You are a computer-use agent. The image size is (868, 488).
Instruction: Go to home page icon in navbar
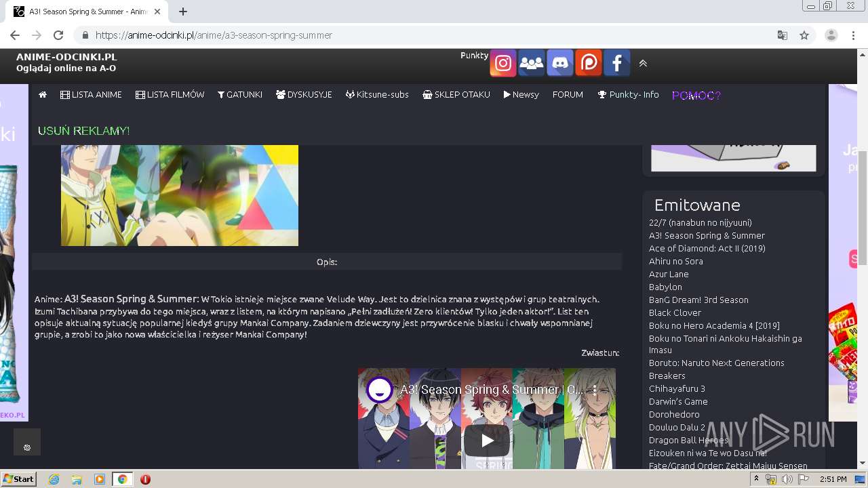click(43, 95)
